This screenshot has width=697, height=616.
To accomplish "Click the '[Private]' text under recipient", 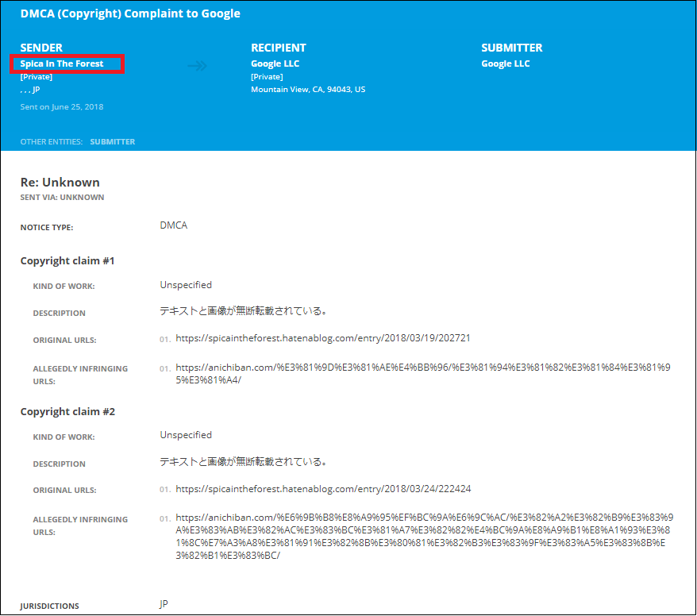I will [x=267, y=77].
